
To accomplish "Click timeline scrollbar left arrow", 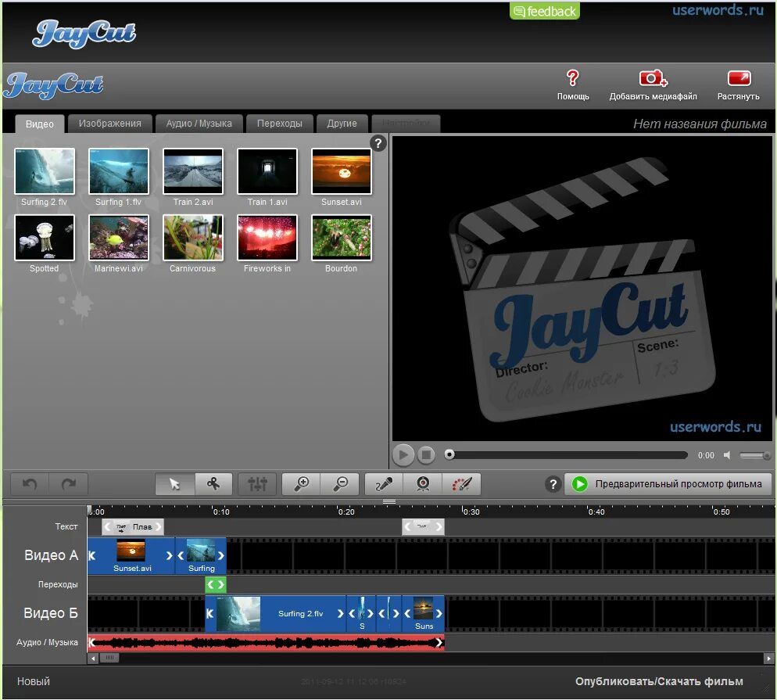I will [93, 659].
